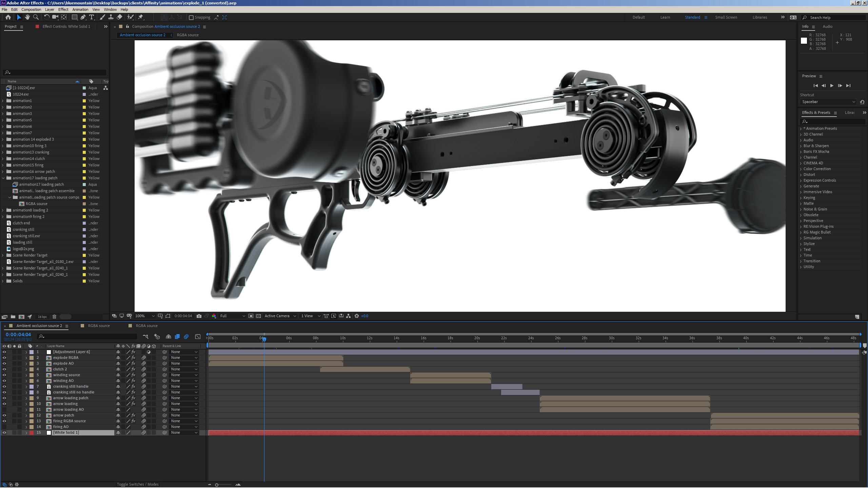
Task: Select the Type tool
Action: [92, 17]
